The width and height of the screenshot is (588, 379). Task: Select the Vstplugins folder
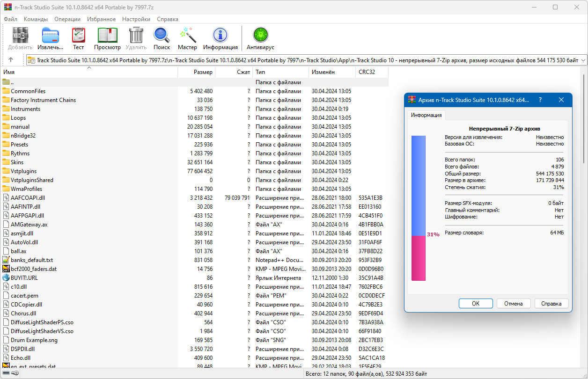tap(23, 171)
